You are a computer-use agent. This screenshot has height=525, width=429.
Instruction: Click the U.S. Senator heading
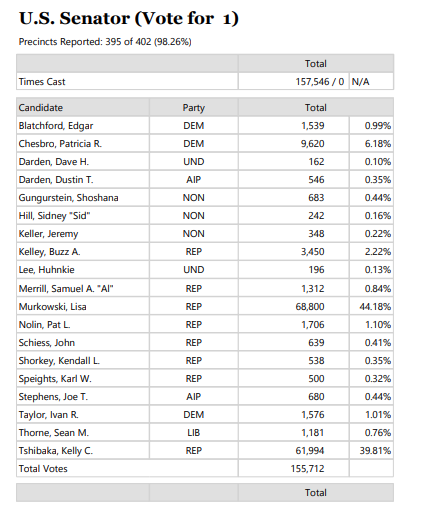[129, 18]
